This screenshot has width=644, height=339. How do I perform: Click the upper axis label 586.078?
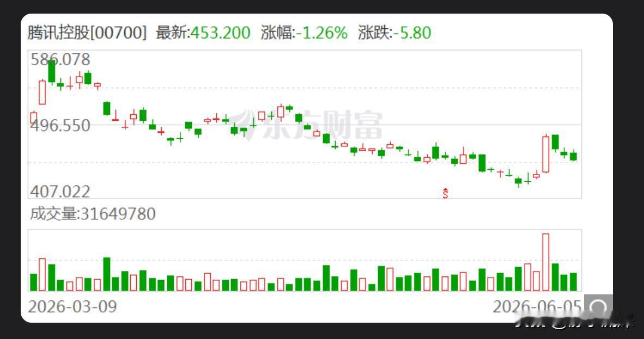tap(60, 59)
